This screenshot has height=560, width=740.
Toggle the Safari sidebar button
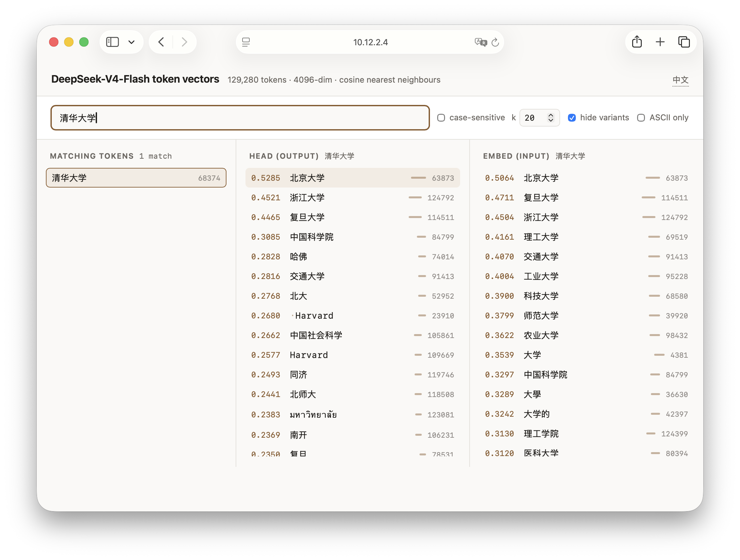pyautogui.click(x=112, y=42)
